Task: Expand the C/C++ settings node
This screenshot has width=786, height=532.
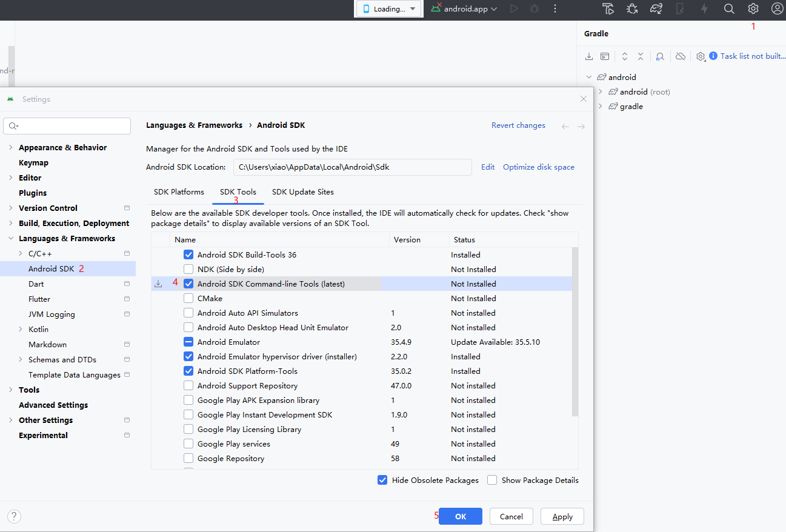Action: coord(20,253)
